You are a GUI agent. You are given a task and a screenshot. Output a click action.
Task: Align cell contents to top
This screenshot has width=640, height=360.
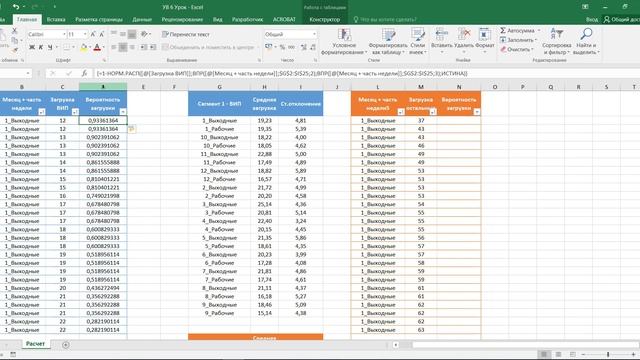113,34
